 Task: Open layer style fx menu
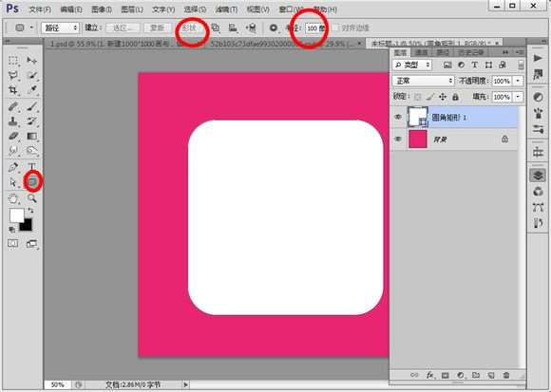pos(429,375)
